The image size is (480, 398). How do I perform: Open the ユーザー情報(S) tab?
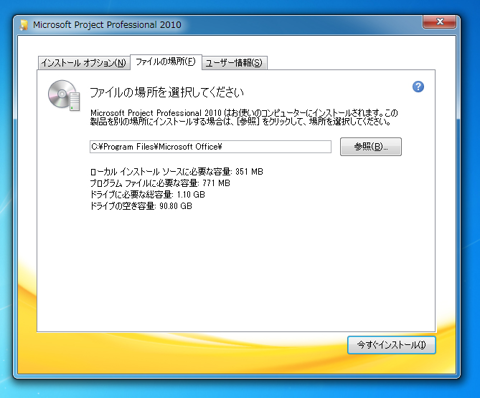(234, 63)
